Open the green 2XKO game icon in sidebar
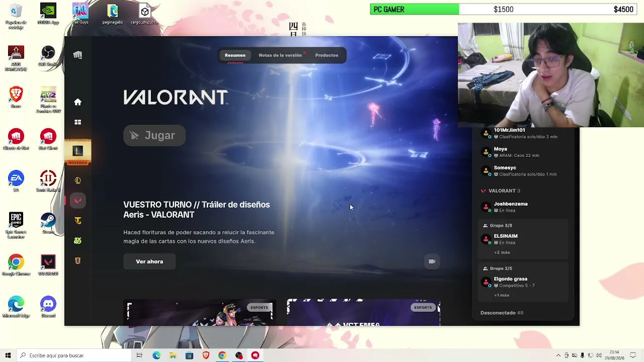This screenshot has width=644, height=362. 77,241
